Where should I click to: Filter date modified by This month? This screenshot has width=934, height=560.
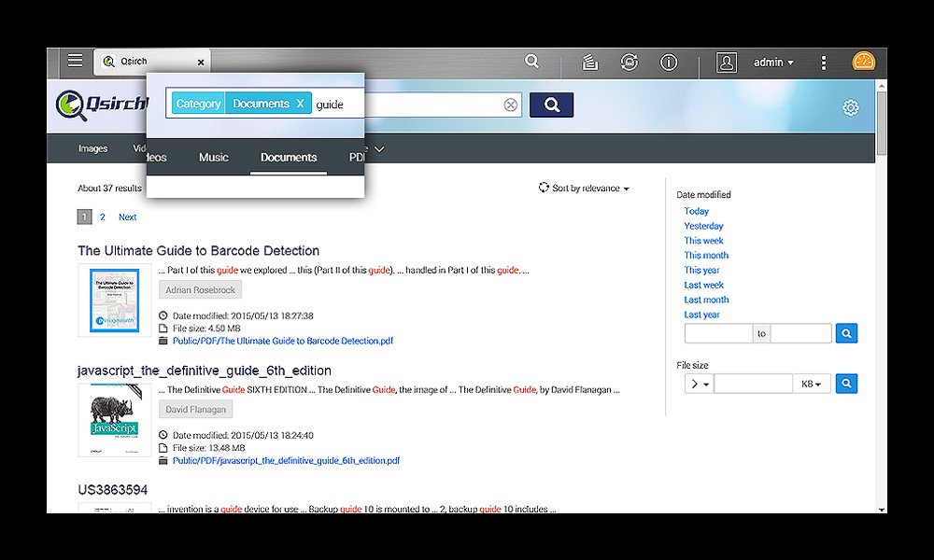click(706, 256)
